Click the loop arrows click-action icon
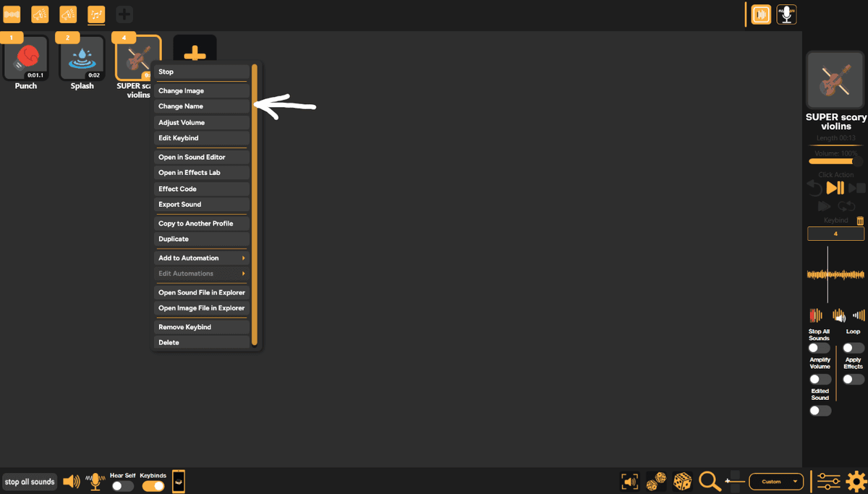The image size is (868, 494). 846,207
